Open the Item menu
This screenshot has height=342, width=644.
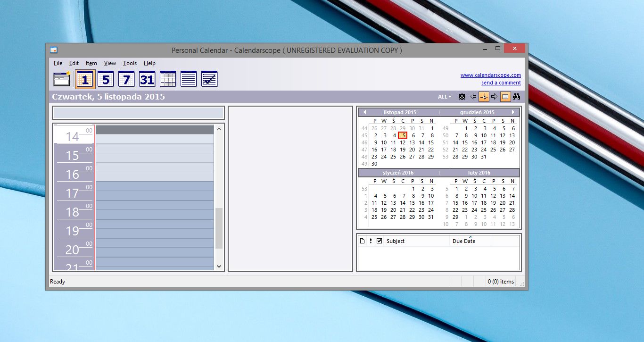click(91, 63)
